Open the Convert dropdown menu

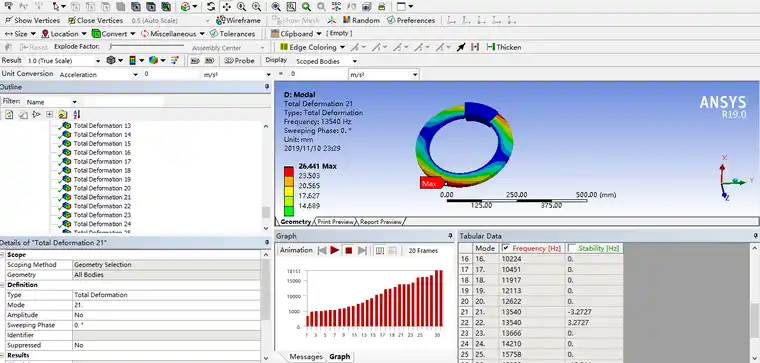coord(114,34)
